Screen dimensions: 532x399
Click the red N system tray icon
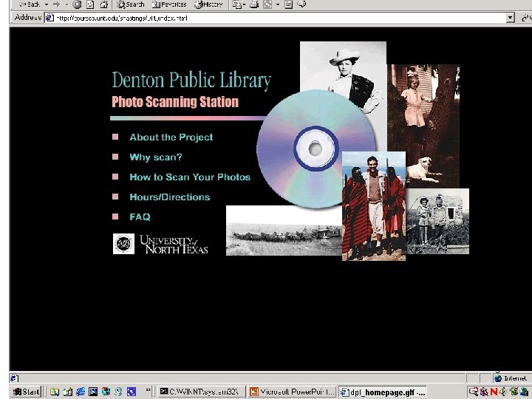click(494, 392)
